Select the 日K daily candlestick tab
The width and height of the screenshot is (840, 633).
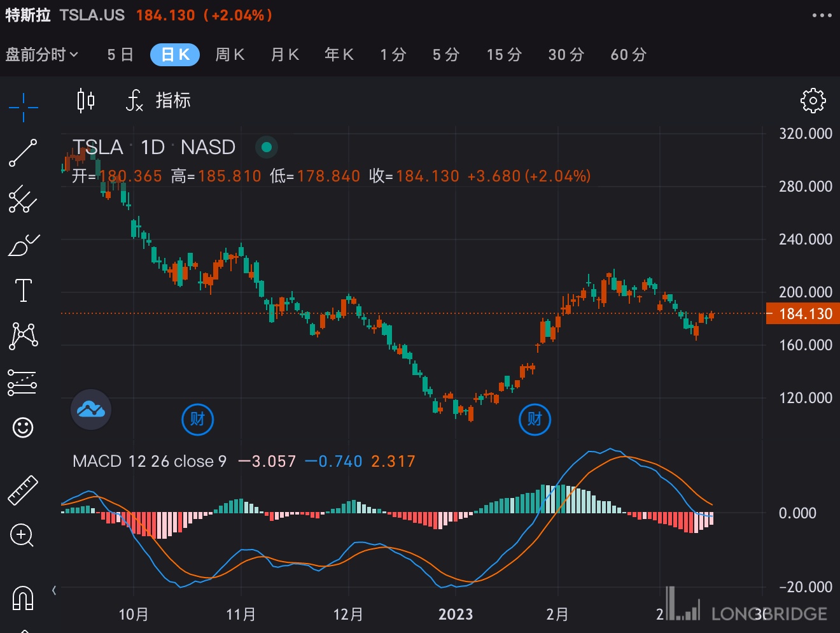tap(175, 55)
